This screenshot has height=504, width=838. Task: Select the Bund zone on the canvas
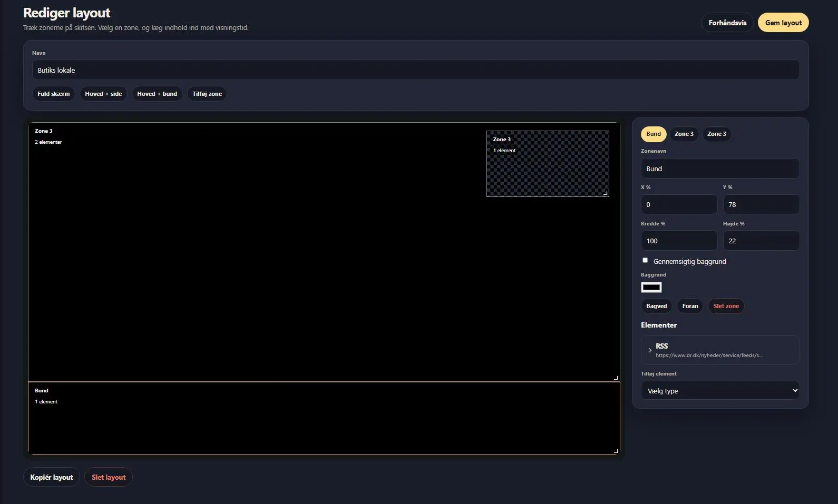click(324, 418)
